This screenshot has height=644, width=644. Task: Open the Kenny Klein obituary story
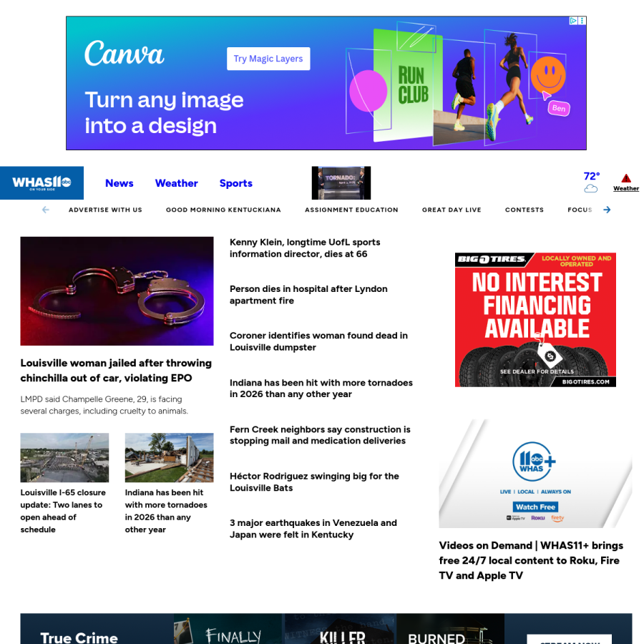tap(305, 248)
